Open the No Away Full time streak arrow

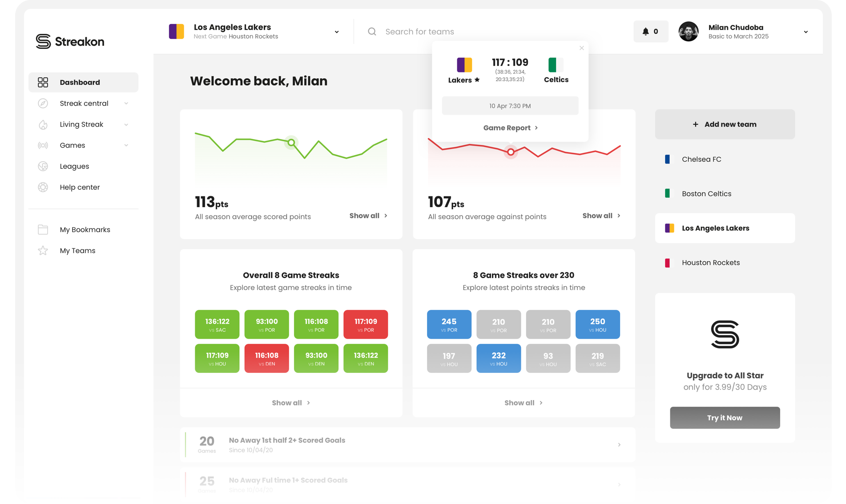pyautogui.click(x=619, y=485)
